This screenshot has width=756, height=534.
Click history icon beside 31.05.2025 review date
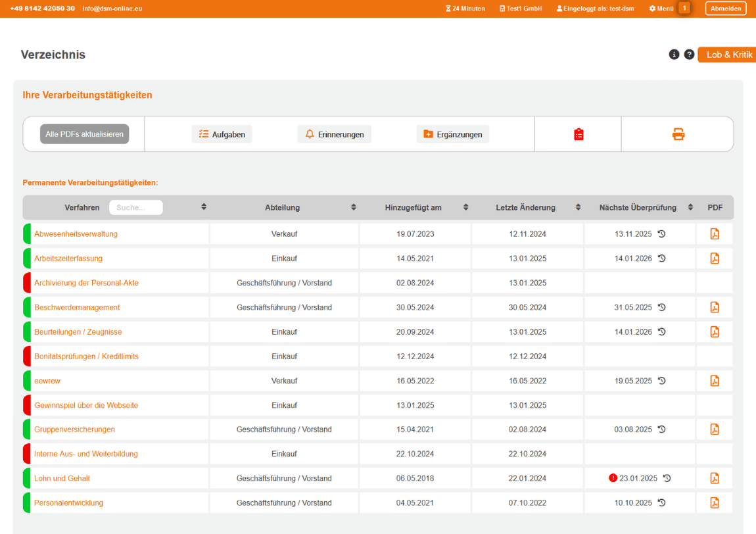pyautogui.click(x=662, y=307)
